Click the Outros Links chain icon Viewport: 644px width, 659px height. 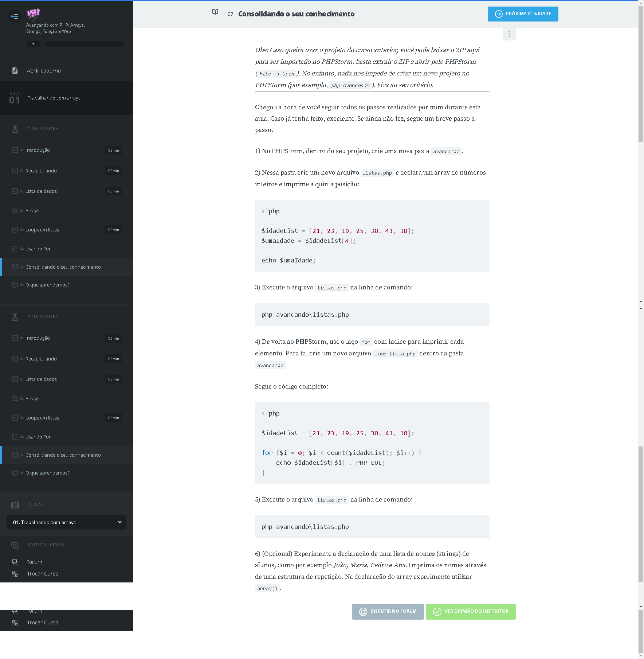click(15, 545)
